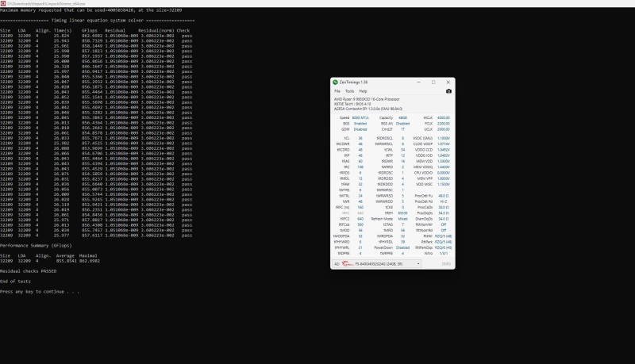Take a screenshot with the camera icon
635x364 pixels.
point(448,91)
